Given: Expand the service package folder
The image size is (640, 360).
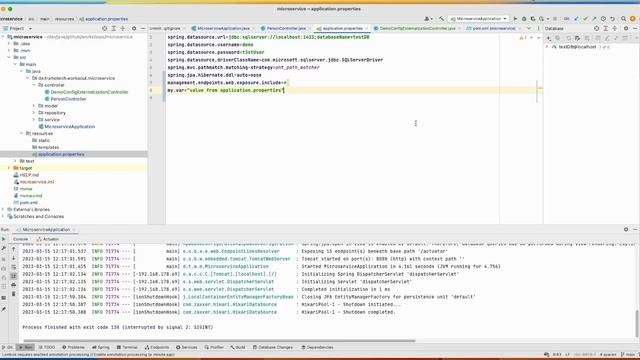Looking at the screenshot, I should point(34,120).
